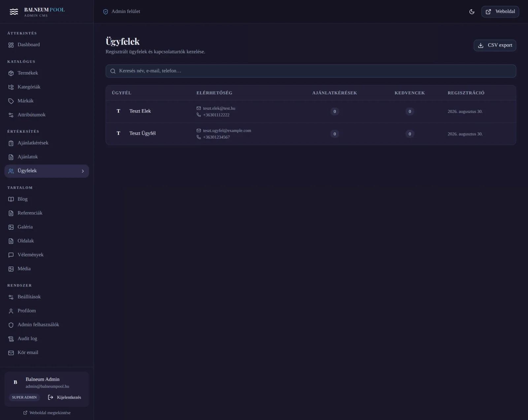Click the Ügyfelek users icon
Image resolution: width=528 pixels, height=420 pixels.
click(x=11, y=171)
